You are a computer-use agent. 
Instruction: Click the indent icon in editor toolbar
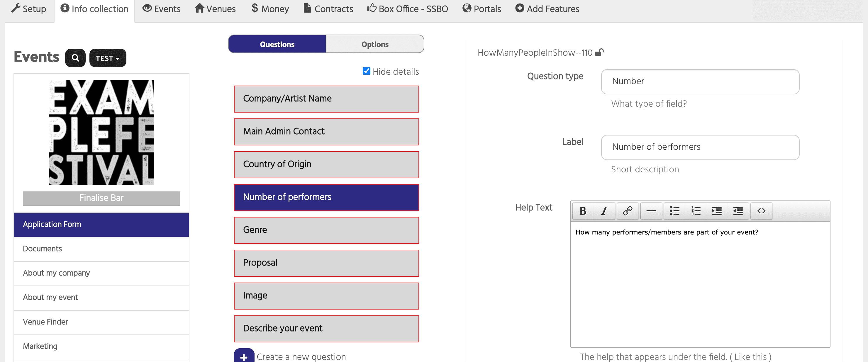[717, 211]
